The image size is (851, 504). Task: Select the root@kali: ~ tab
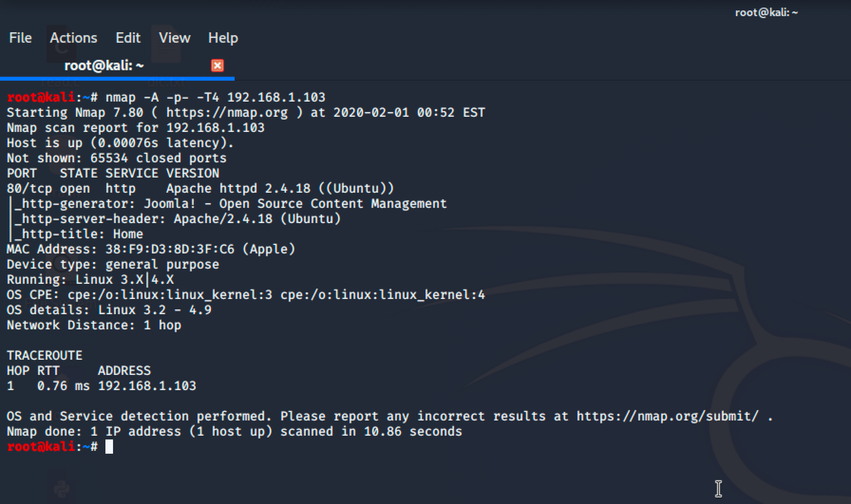coord(104,65)
